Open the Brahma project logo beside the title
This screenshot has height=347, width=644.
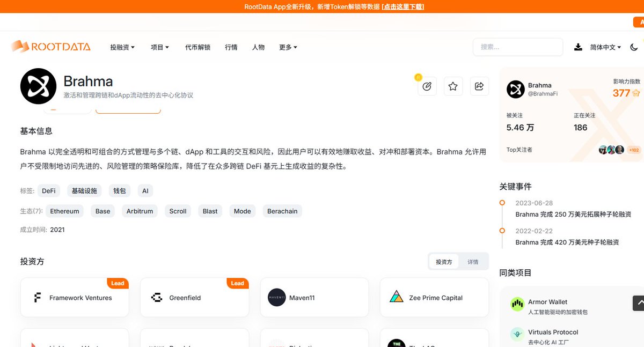click(38, 86)
